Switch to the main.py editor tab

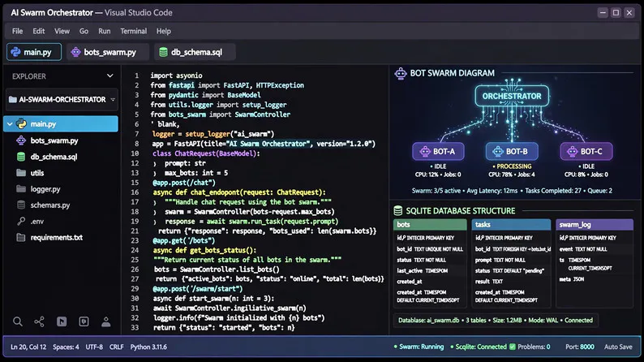pos(34,52)
